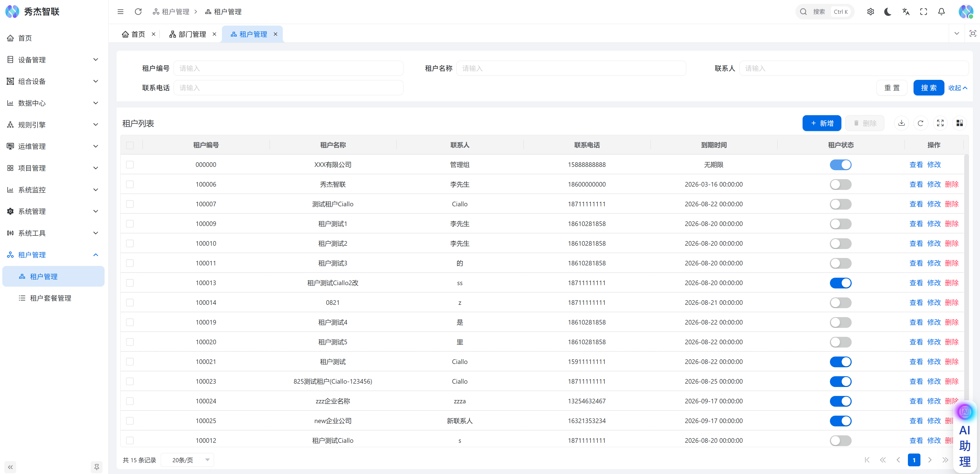Image resolution: width=980 pixels, height=474 pixels.
Task: Refresh the tenant list table
Action: (x=920, y=123)
